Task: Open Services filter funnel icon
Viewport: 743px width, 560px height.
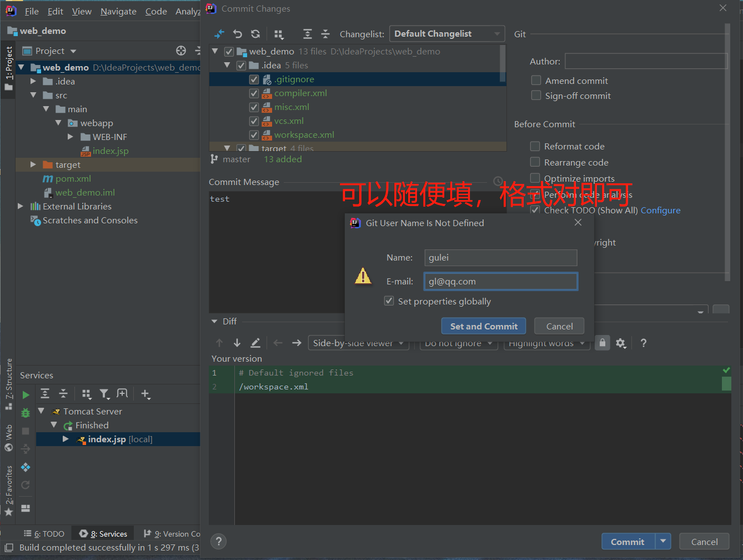Action: (104, 394)
